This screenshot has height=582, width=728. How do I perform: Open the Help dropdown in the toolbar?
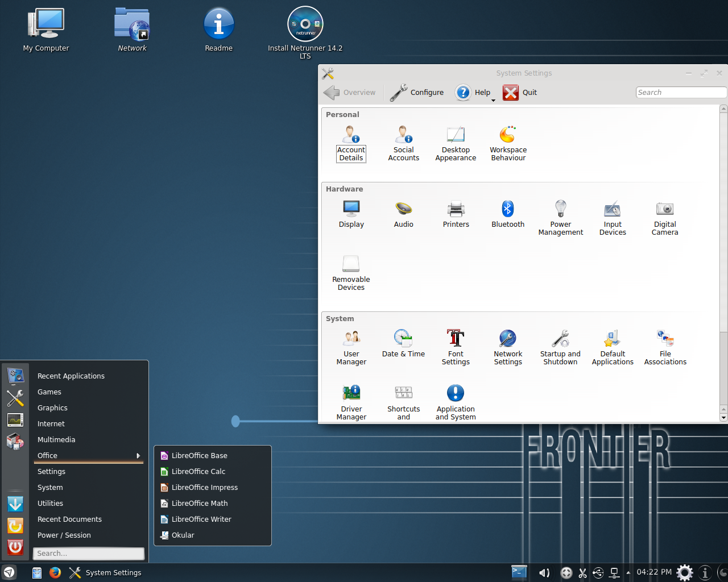point(475,93)
